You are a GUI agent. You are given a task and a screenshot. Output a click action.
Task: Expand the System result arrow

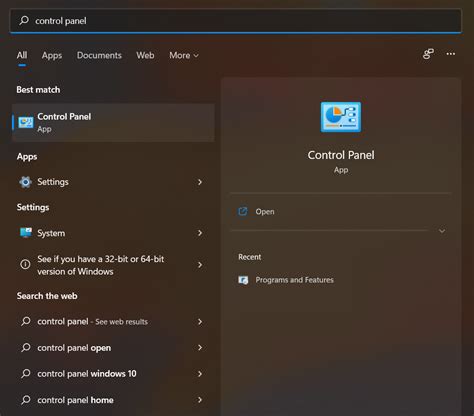click(x=200, y=233)
